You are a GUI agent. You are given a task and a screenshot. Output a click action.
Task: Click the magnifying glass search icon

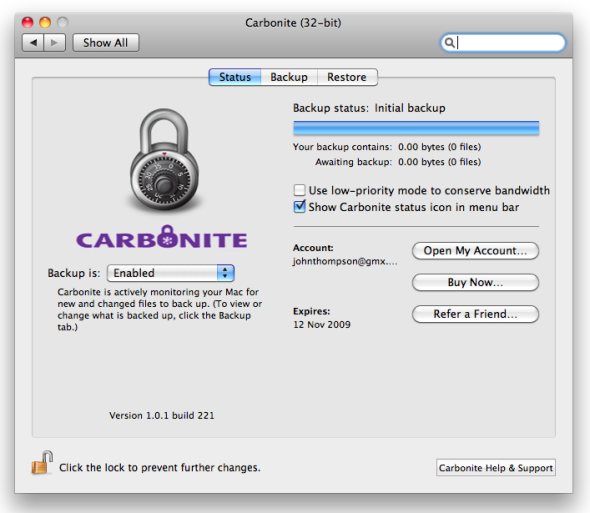coord(449,43)
